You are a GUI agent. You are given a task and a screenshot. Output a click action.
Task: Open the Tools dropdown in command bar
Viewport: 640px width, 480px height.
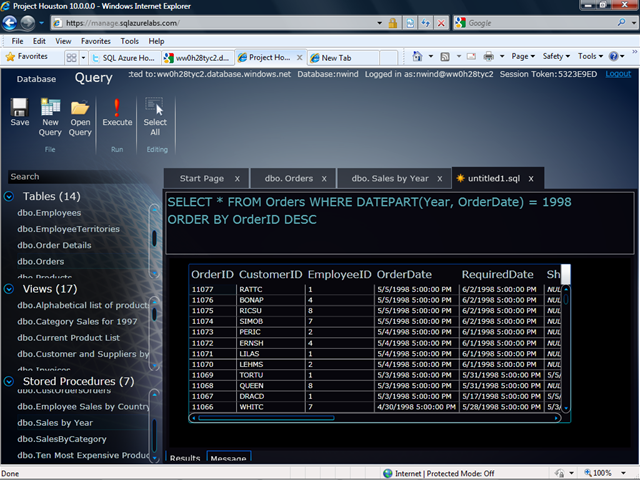coord(591,56)
